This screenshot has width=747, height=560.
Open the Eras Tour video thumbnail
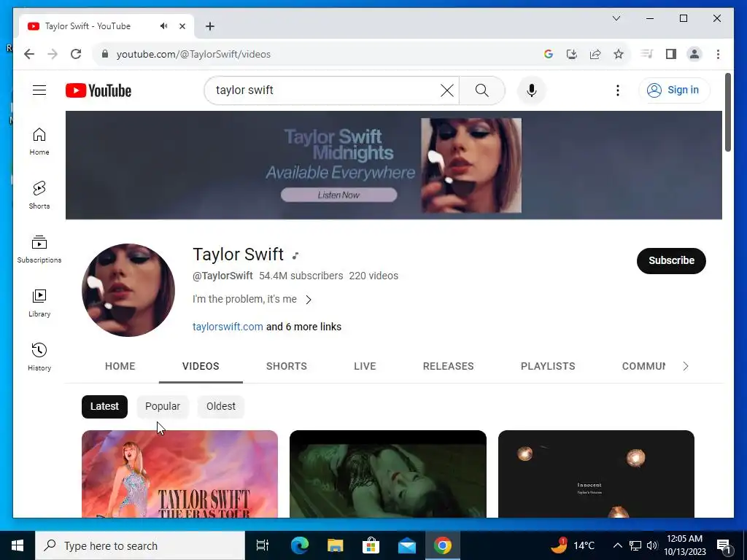[x=179, y=474]
